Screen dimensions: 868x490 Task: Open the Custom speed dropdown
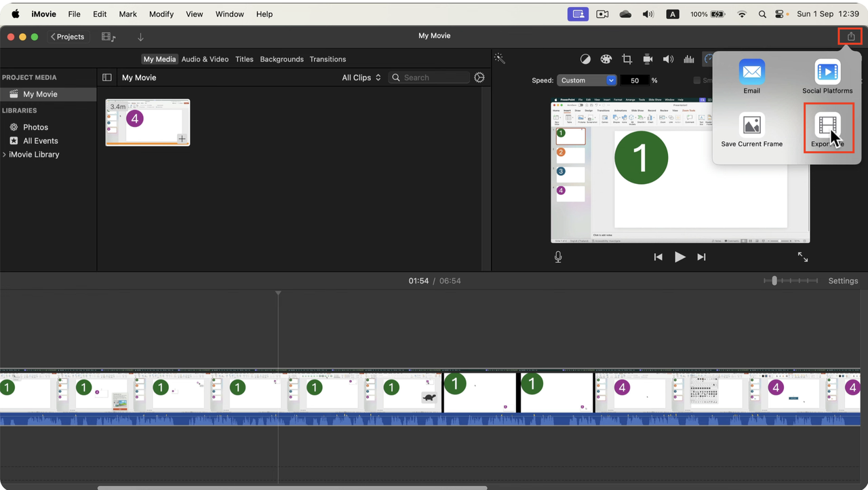coord(586,80)
